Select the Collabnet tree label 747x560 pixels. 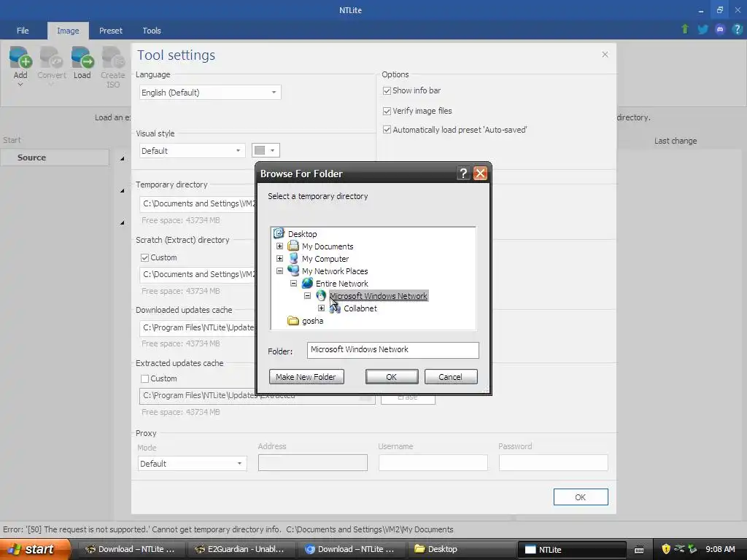pos(360,308)
